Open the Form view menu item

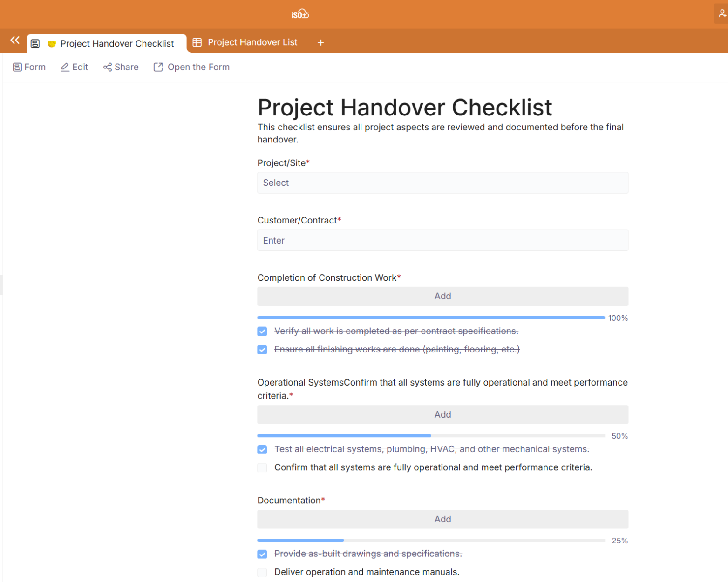point(29,67)
